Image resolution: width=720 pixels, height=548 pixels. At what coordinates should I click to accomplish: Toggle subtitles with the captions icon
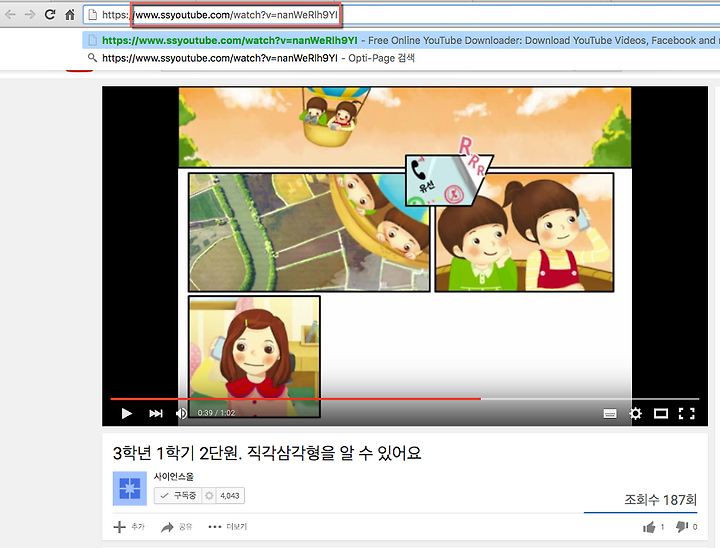tap(610, 414)
